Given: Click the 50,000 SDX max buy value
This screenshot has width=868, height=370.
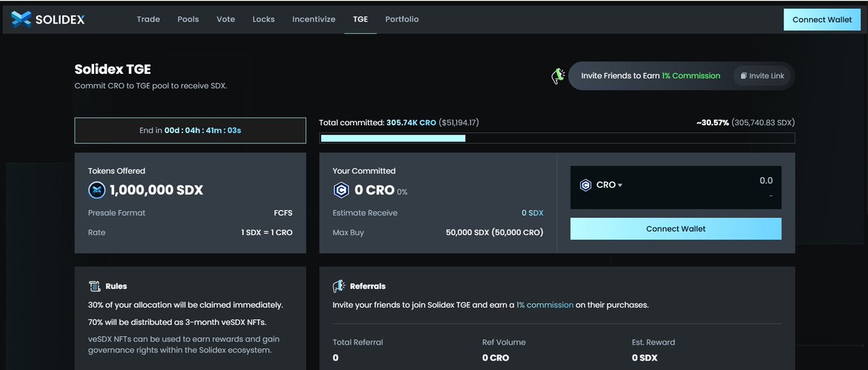Looking at the screenshot, I should (x=495, y=232).
